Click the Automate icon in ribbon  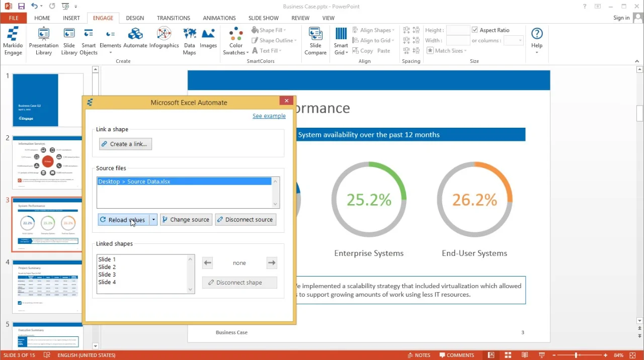click(x=135, y=39)
